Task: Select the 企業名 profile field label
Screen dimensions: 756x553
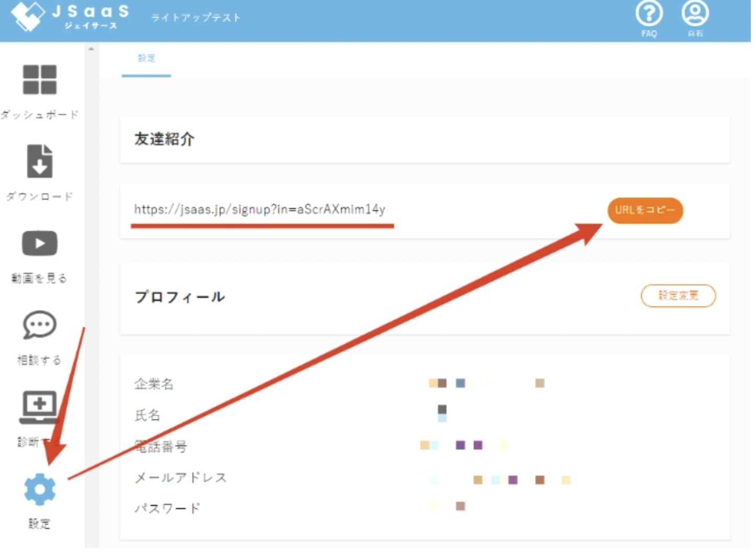Action: tap(154, 384)
